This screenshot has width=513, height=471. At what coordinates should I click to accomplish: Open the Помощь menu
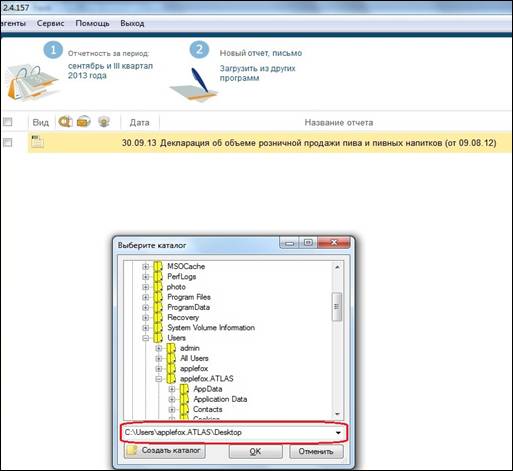coord(92,23)
